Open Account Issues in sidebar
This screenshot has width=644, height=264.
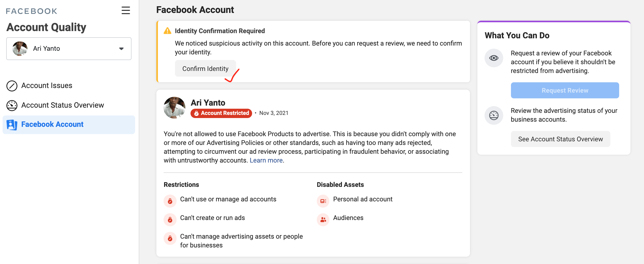[x=47, y=86]
